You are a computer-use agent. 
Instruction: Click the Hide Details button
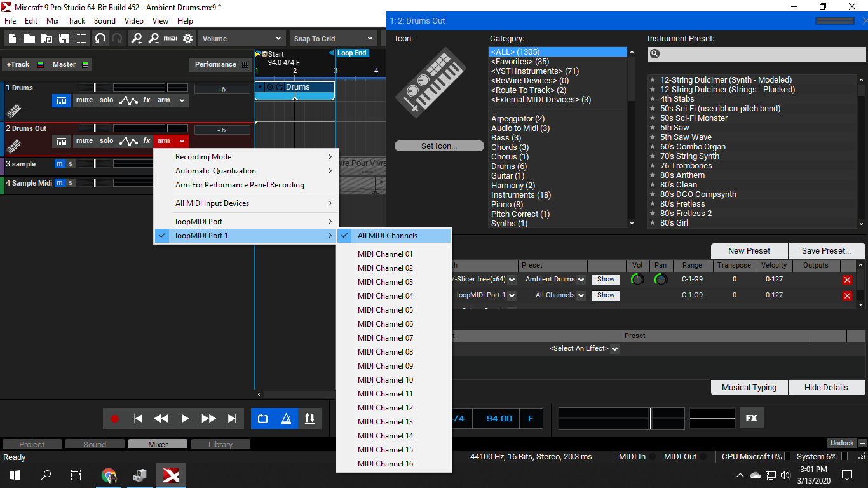827,388
